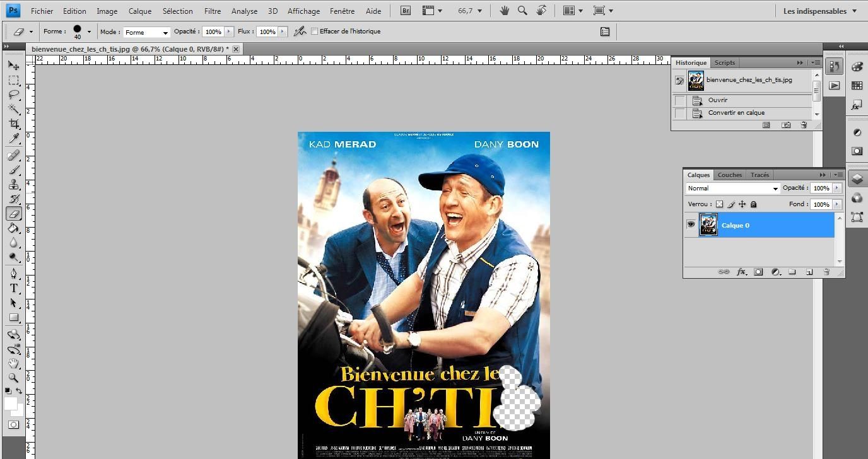Select the Healing Brush tool
Viewport: 868px width, 459px height.
coord(13,155)
